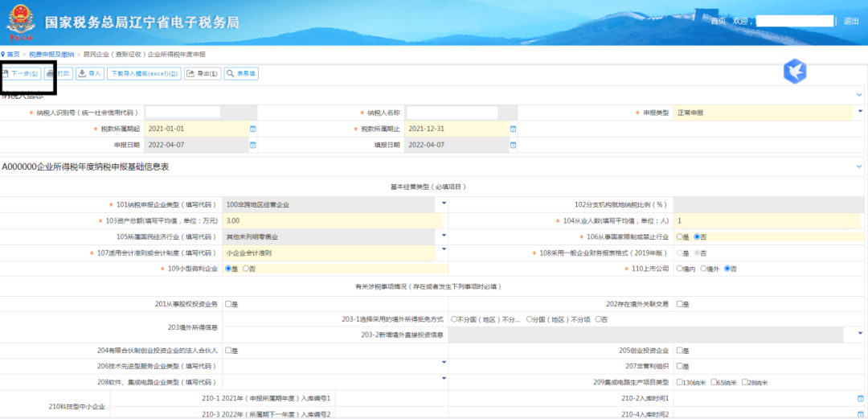This screenshot has height=419, width=868.
Task: Click 退出 to log out
Action: point(851,21)
